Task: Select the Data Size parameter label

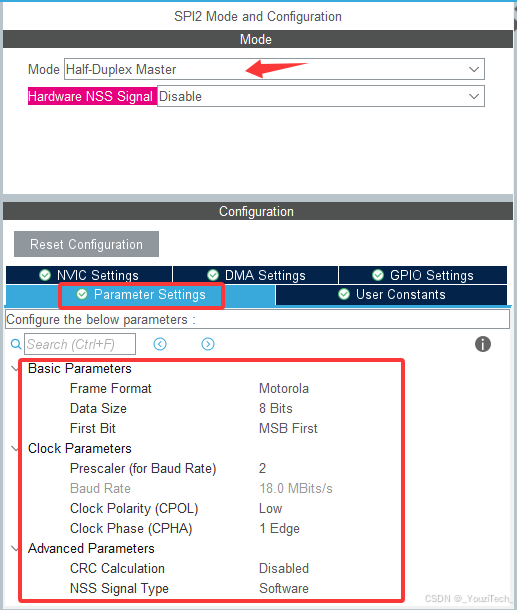Action: point(98,408)
